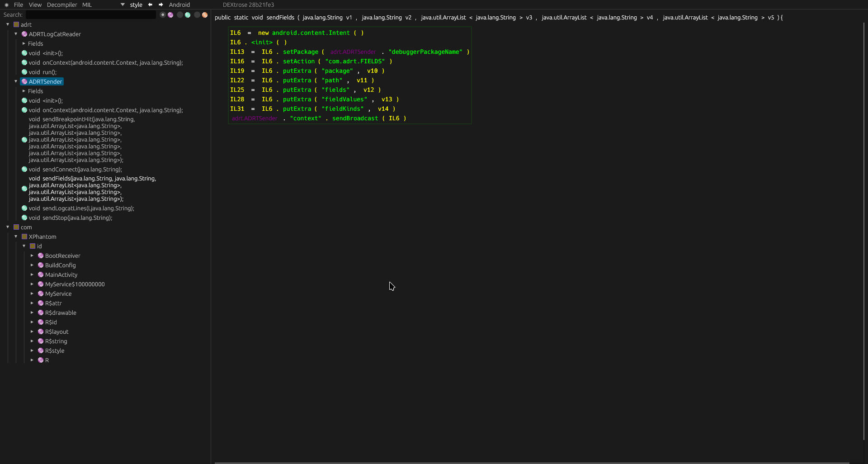
Task: Click the Android button in the toolbar
Action: click(179, 5)
